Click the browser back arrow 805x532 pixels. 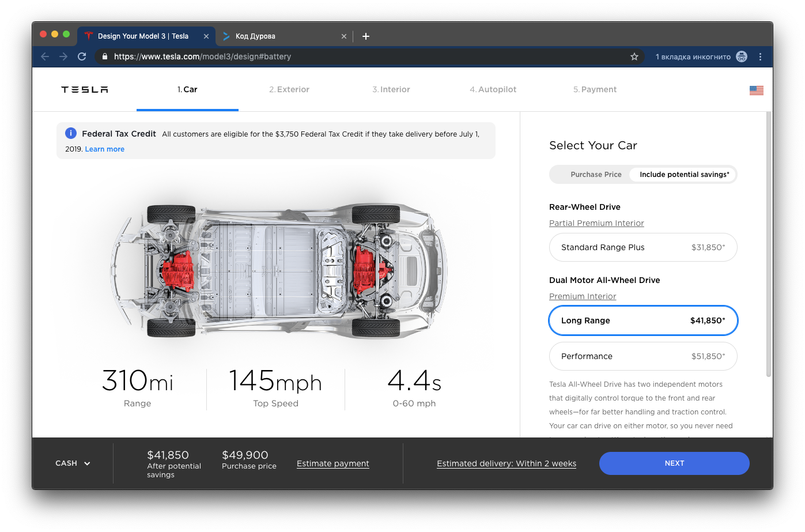45,56
